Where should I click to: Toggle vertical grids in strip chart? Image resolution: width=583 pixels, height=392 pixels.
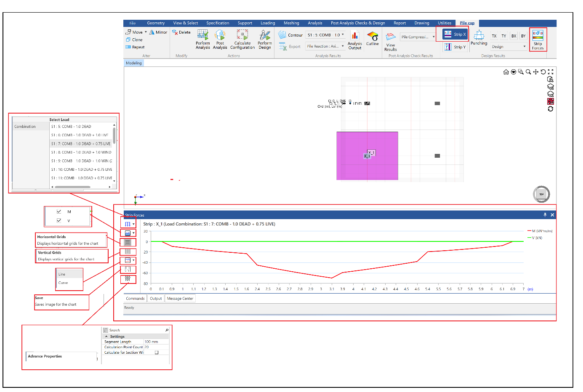pyautogui.click(x=128, y=252)
